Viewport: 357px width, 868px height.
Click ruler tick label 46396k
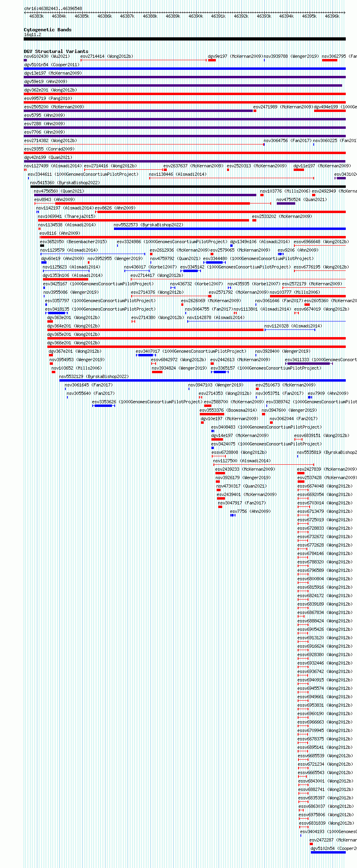(332, 16)
